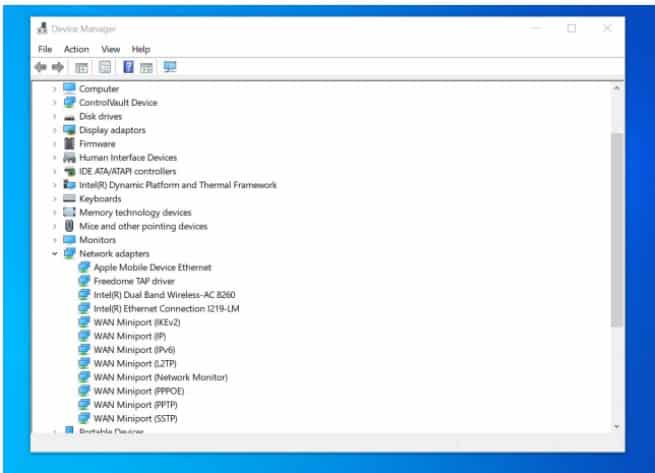The height and width of the screenshot is (473, 655).
Task: Select WAN Miniport (IKEv2)
Action: (x=137, y=322)
